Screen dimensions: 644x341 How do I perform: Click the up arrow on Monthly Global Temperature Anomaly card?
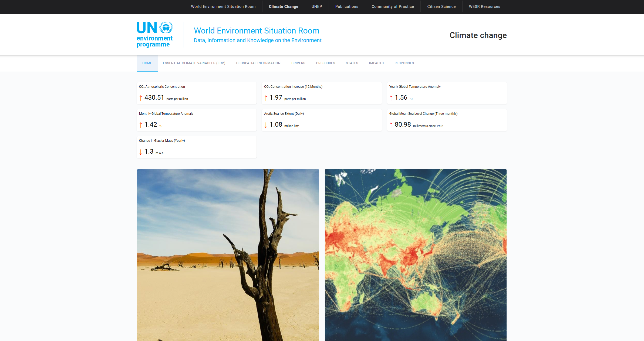click(141, 125)
